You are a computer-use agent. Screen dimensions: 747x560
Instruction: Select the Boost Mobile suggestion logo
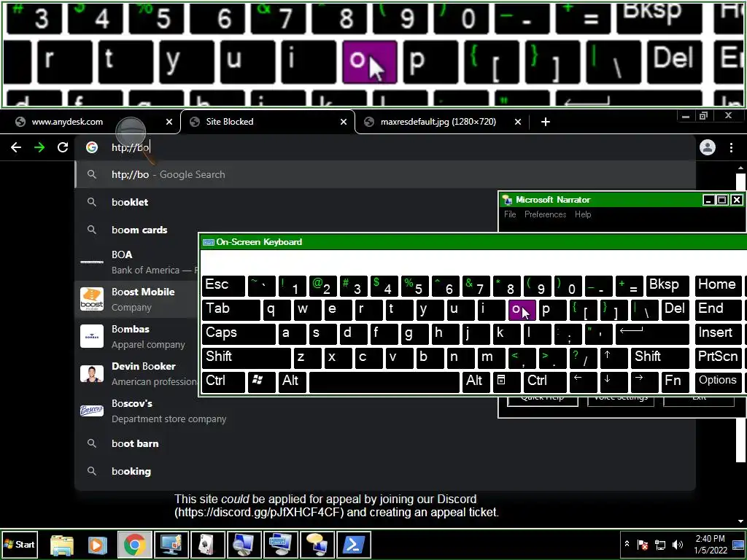coord(92,299)
